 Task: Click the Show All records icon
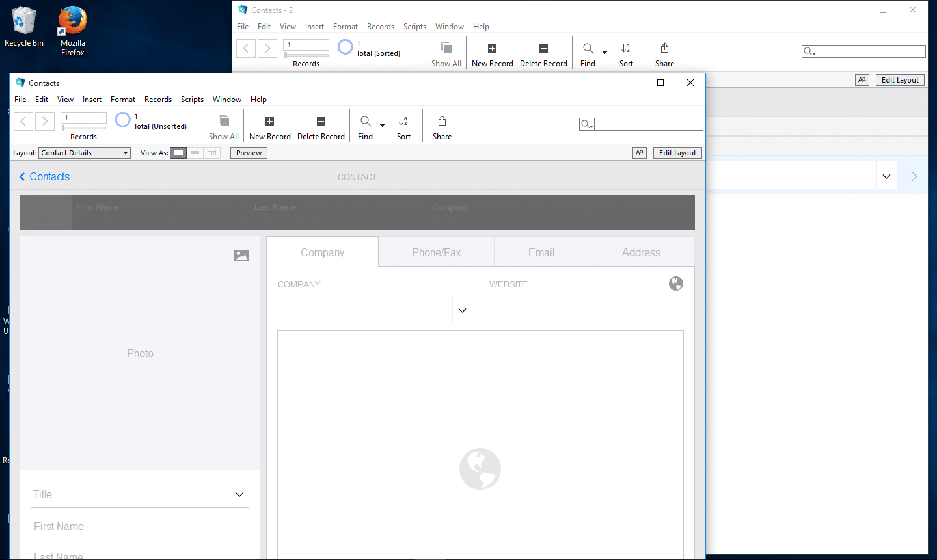pyautogui.click(x=224, y=125)
